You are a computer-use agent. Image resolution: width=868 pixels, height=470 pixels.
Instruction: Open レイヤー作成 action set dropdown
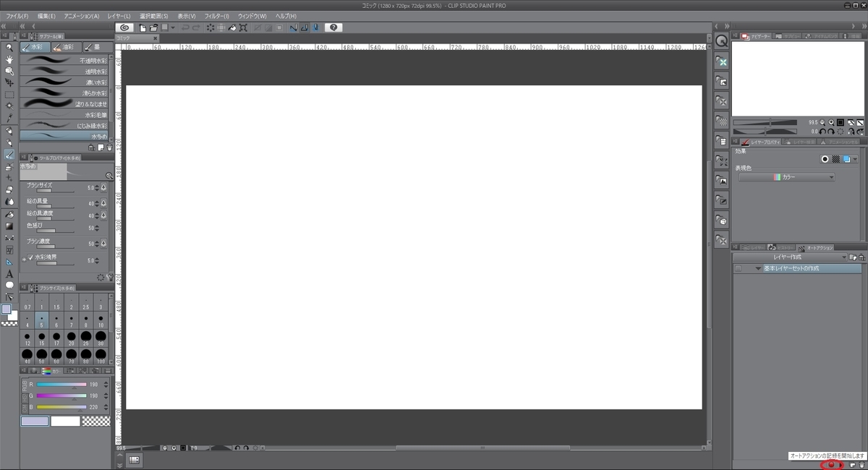point(790,257)
